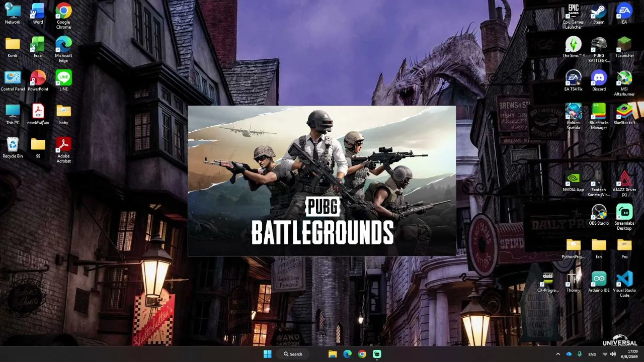Select the Fantech Kanata mouse software shortcut
The height and width of the screenshot is (362, 644).
[x=599, y=184]
